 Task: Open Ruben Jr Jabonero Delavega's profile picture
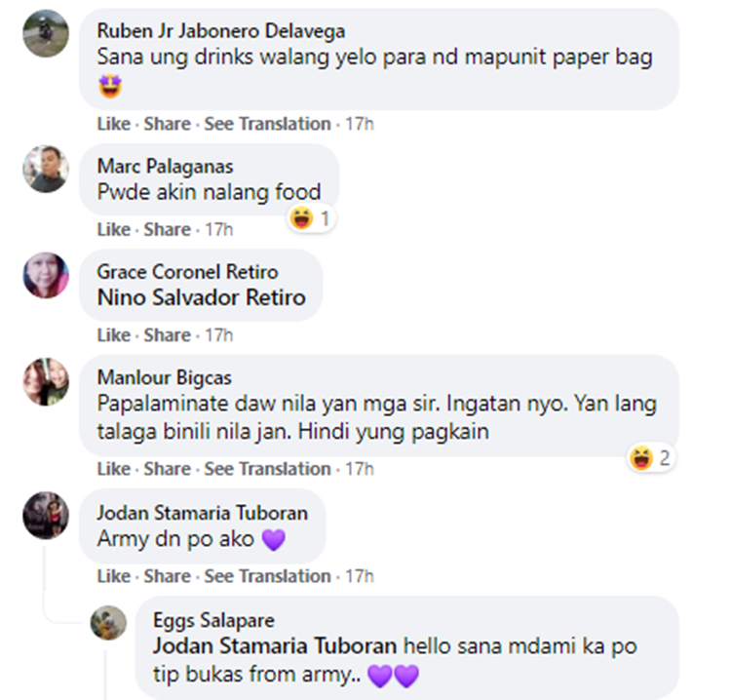[x=46, y=33]
